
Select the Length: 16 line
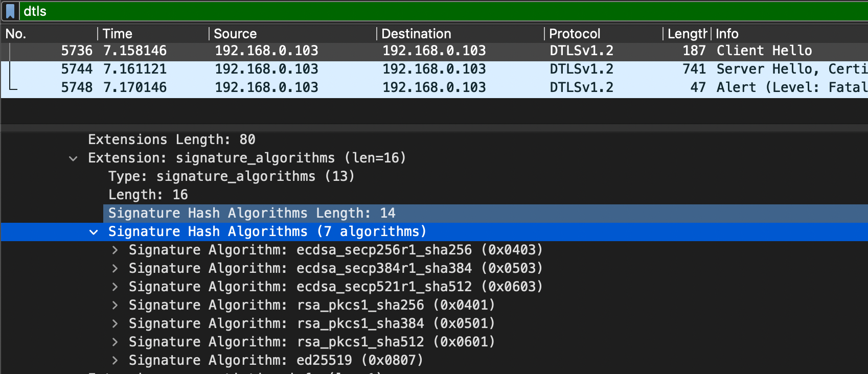tap(148, 195)
